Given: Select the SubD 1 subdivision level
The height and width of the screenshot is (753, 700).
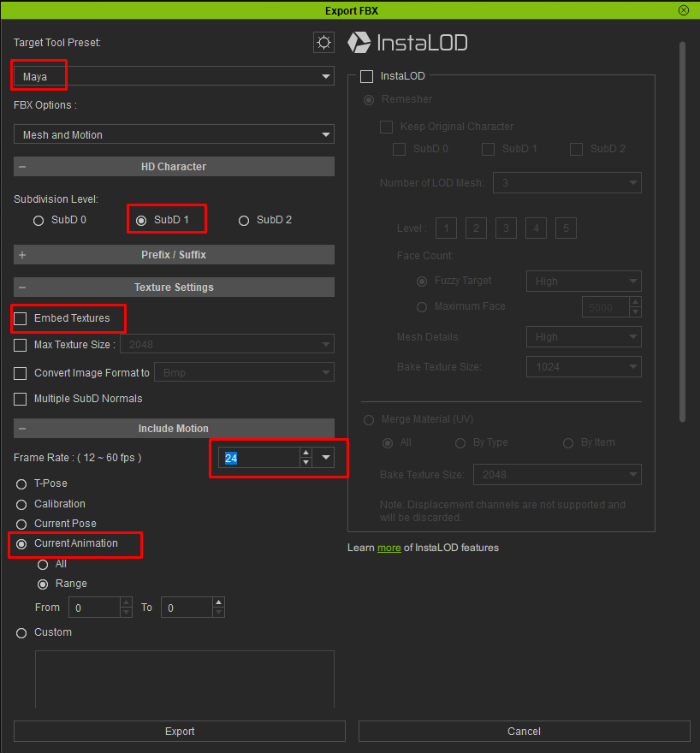Looking at the screenshot, I should (141, 221).
